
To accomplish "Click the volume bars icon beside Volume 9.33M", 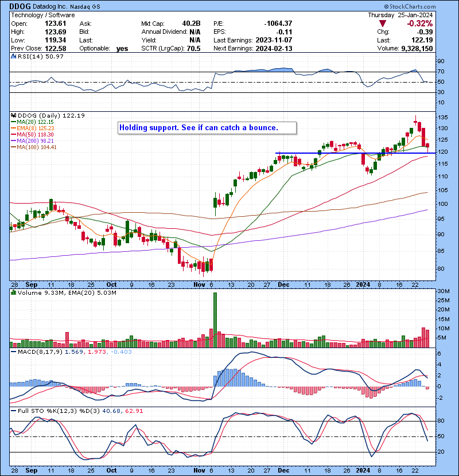I will [x=13, y=293].
